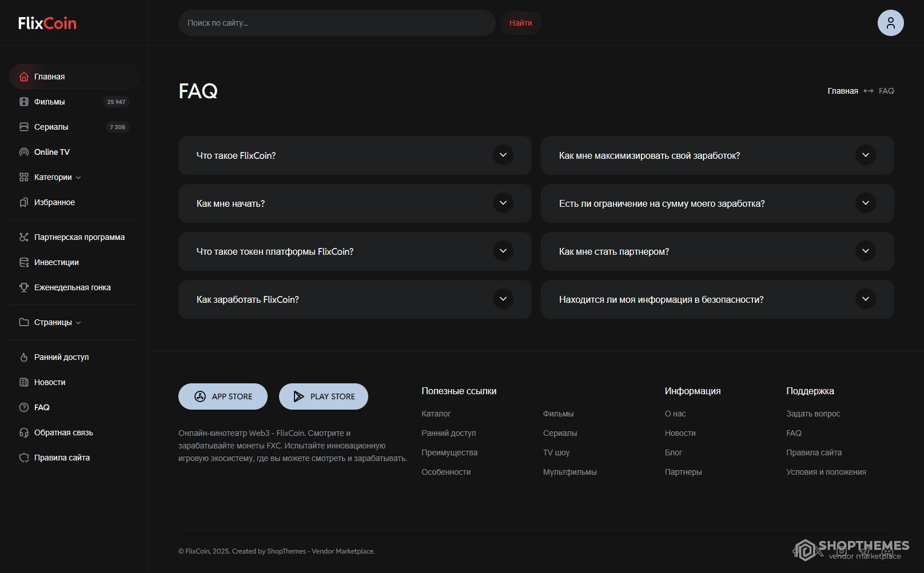924x573 pixels.
Task: Open the Избранное bookmarks page
Action: pyautogui.click(x=54, y=202)
